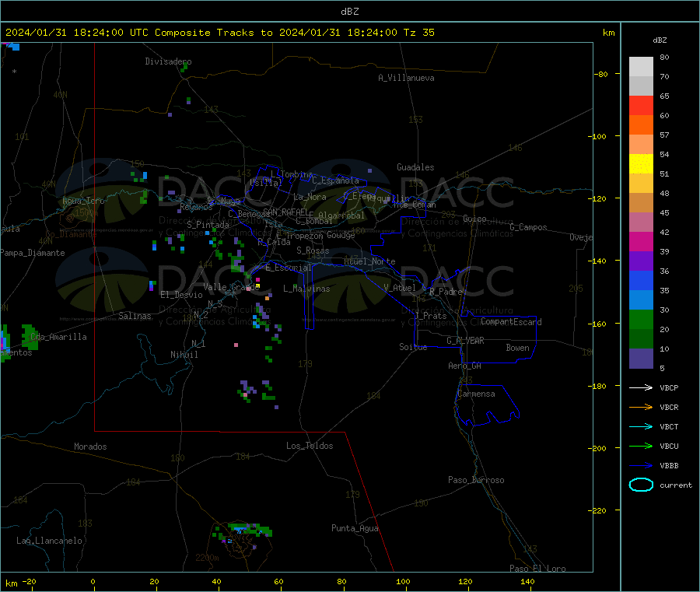Image resolution: width=700 pixels, height=592 pixels.
Task: Click the G_ALVEAR map label
Action: point(465,341)
